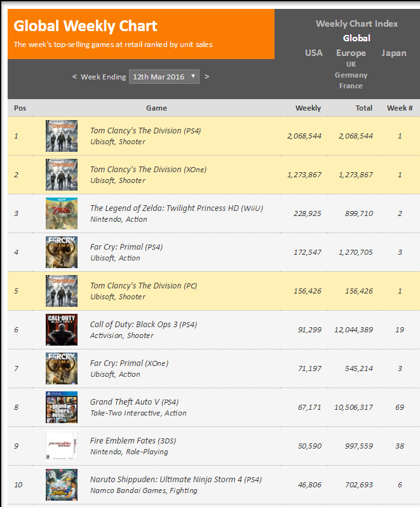The height and width of the screenshot is (507, 420).
Task: Open the Week Ending date dropdown
Action: (164, 77)
